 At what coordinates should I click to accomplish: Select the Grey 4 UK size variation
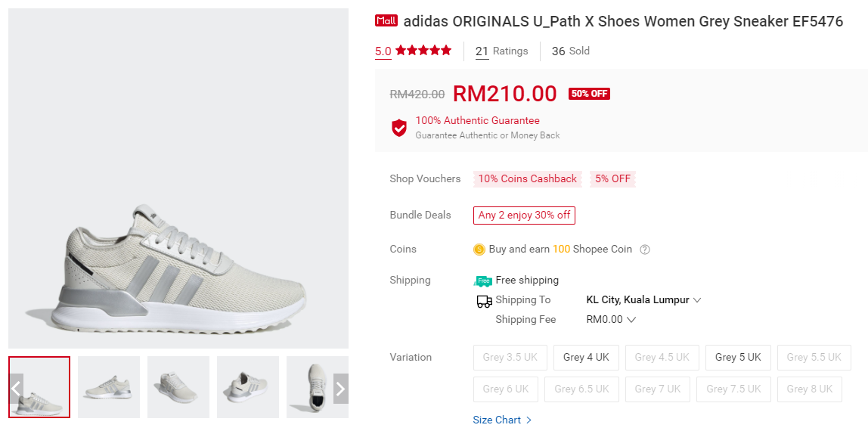[x=586, y=357]
